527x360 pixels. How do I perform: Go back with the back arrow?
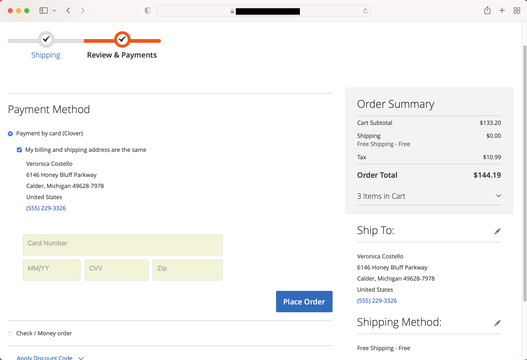coord(68,10)
